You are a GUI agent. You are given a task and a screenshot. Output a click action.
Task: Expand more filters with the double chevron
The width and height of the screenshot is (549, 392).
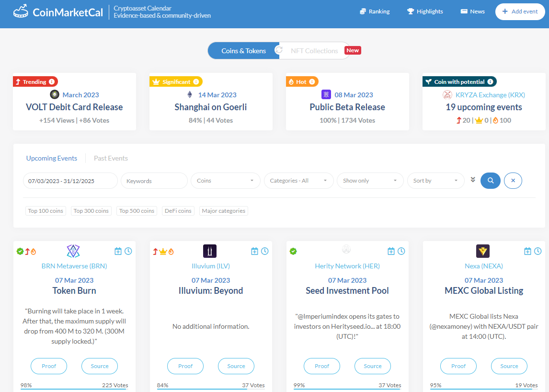click(473, 180)
